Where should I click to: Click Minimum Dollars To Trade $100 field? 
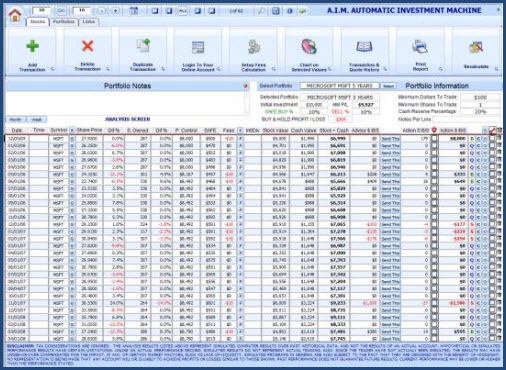[480, 97]
